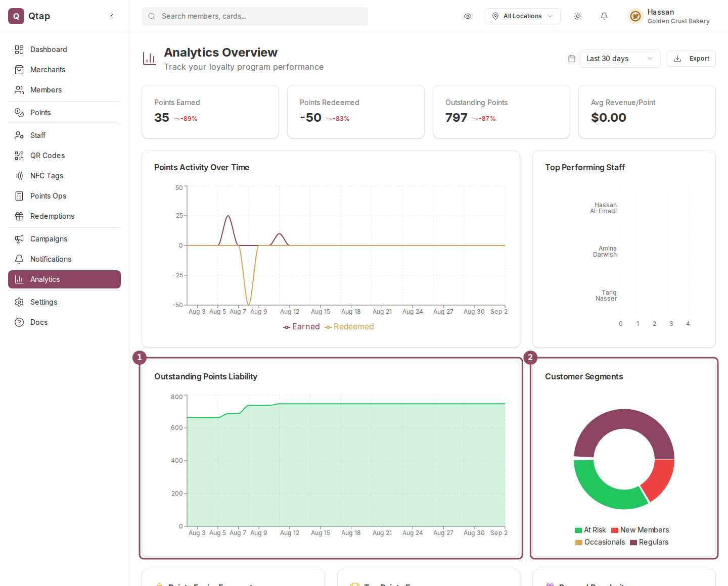Click the New Members legend swatch

615,530
